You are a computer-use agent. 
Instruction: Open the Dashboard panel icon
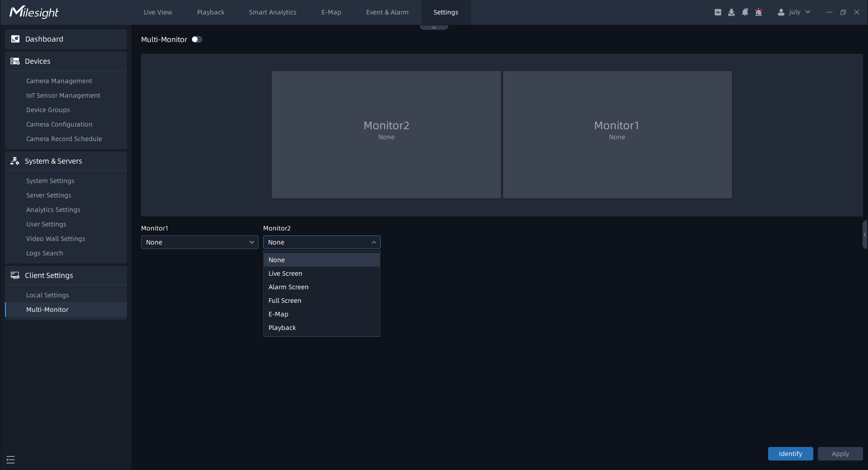point(15,39)
